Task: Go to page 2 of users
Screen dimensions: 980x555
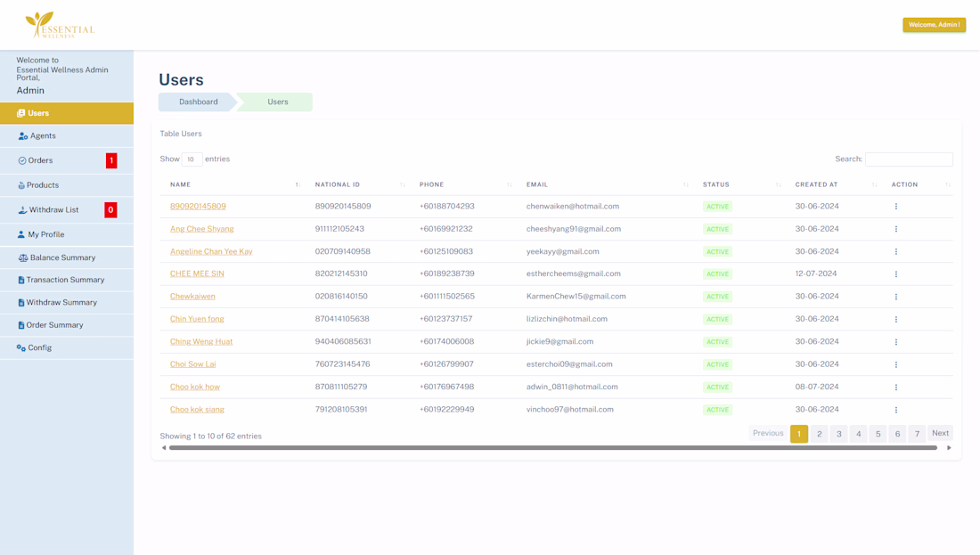Action: coord(819,434)
